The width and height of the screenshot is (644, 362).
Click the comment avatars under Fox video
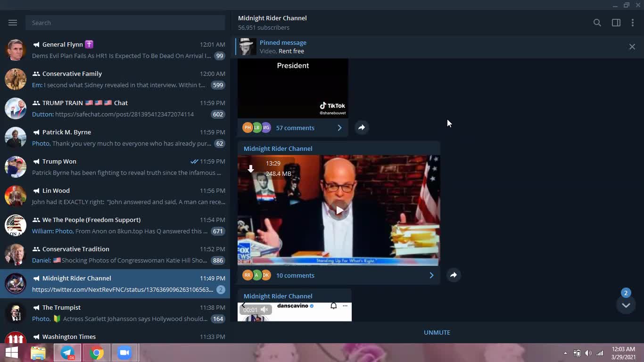pyautogui.click(x=257, y=275)
